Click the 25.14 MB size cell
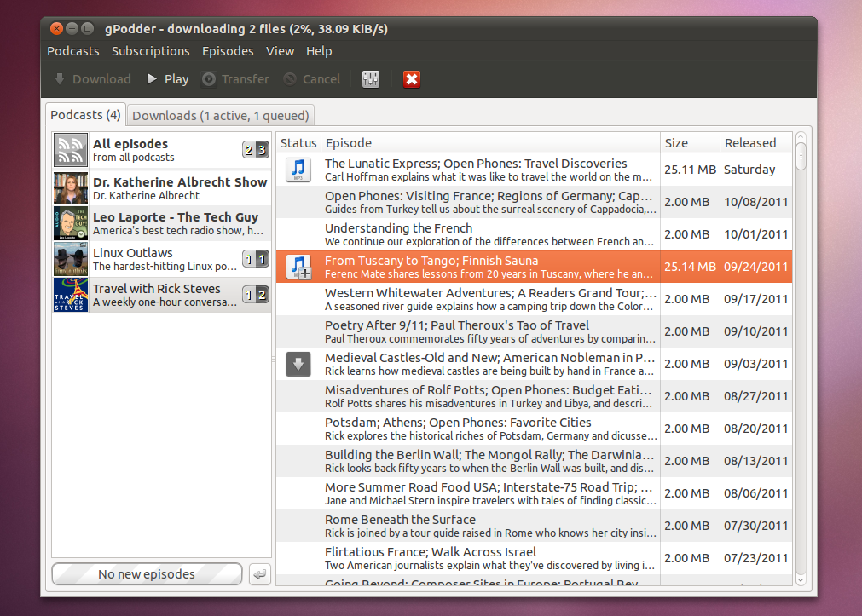This screenshot has height=616, width=862. (690, 267)
